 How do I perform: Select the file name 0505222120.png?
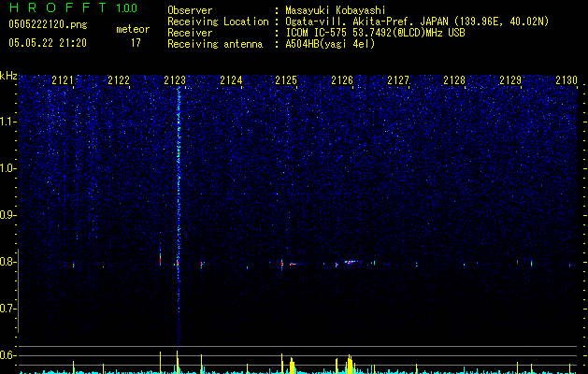pyautogui.click(x=48, y=24)
